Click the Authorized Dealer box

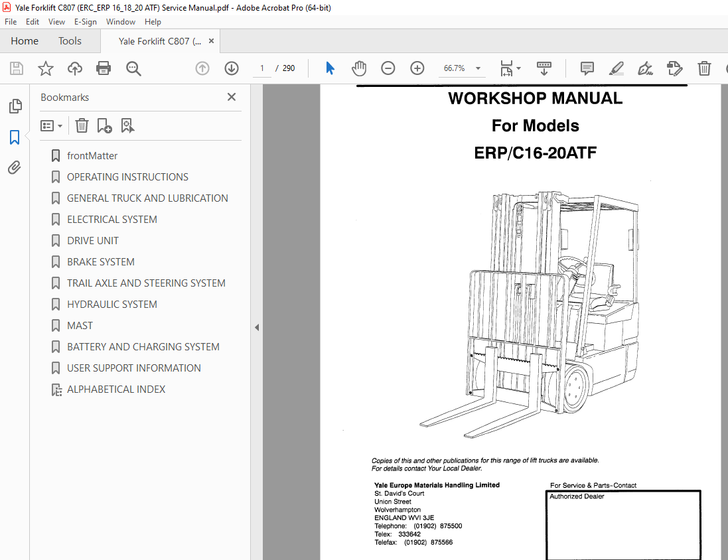point(623,525)
